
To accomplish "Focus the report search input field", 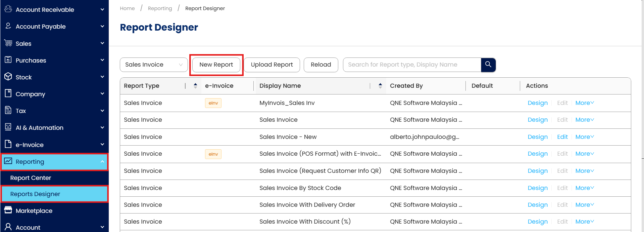I will tap(412, 65).
